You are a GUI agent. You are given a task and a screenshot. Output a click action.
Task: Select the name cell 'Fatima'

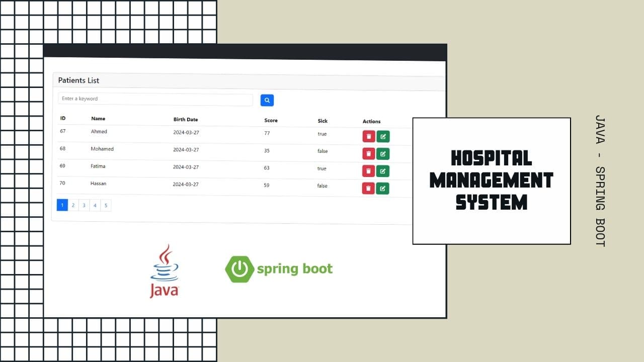point(98,166)
